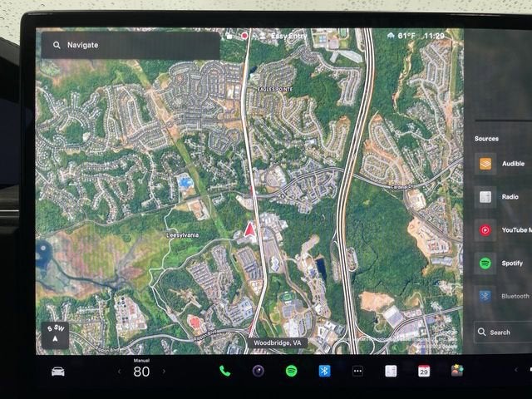This screenshot has width=532, height=399.
Task: Open the Phone app in dock
Action: 224,371
